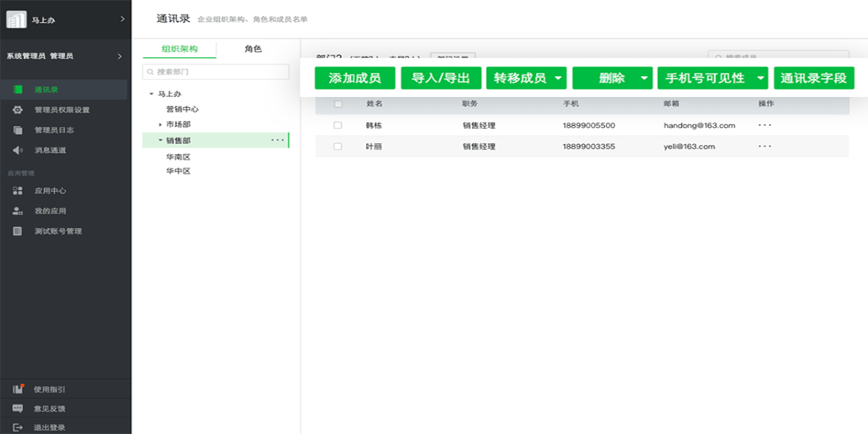Select the checkbox for 叶丽
868x434 pixels.
click(x=338, y=146)
